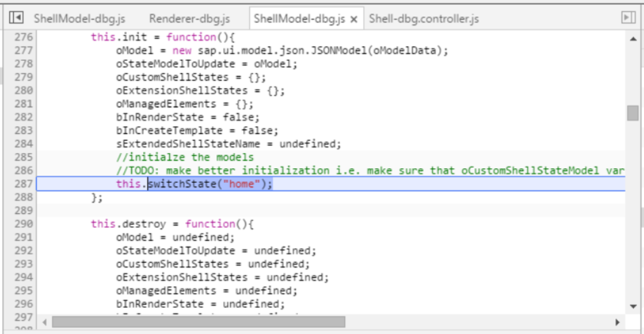Set breakpoint on line number 287
644x334 pixels.
[x=23, y=183]
